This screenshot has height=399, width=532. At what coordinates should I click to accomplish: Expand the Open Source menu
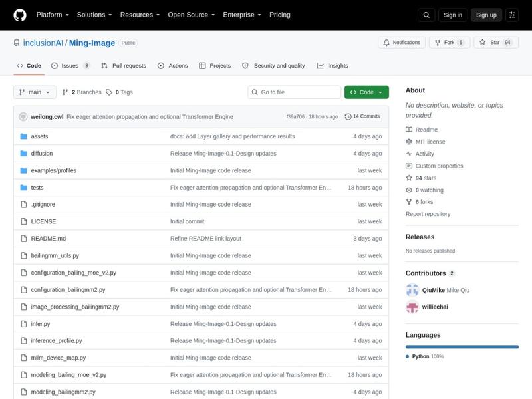[x=192, y=15]
